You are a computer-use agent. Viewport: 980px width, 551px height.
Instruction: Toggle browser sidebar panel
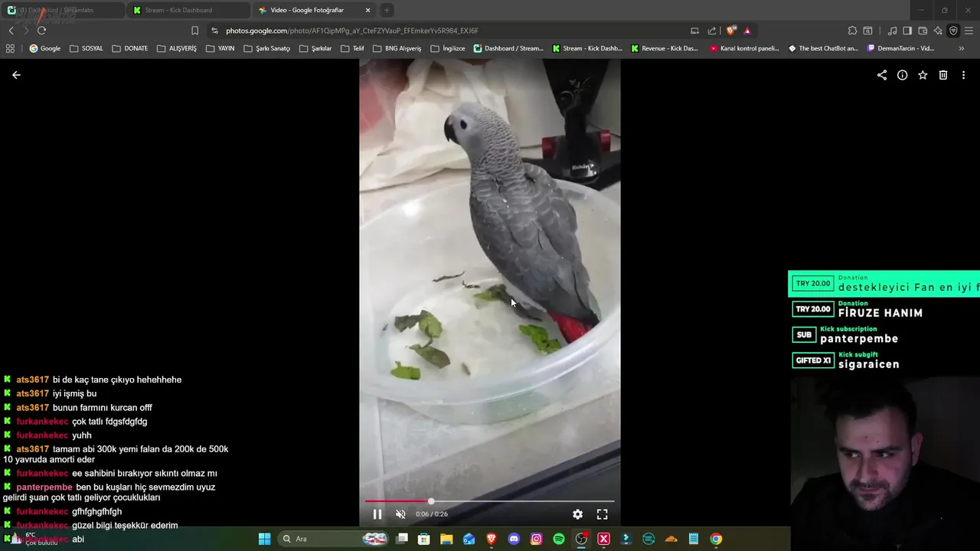point(907,31)
